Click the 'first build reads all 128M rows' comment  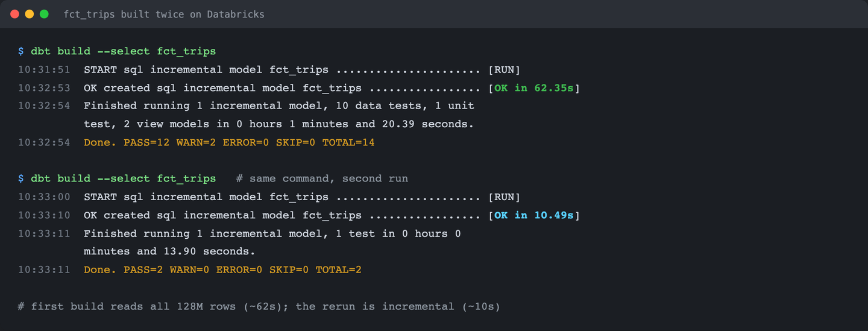(259, 306)
